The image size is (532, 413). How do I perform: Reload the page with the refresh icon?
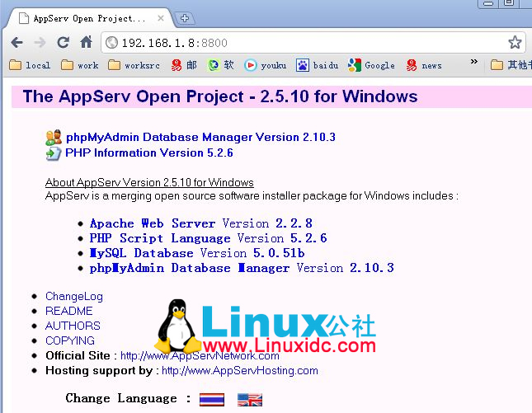[x=64, y=42]
